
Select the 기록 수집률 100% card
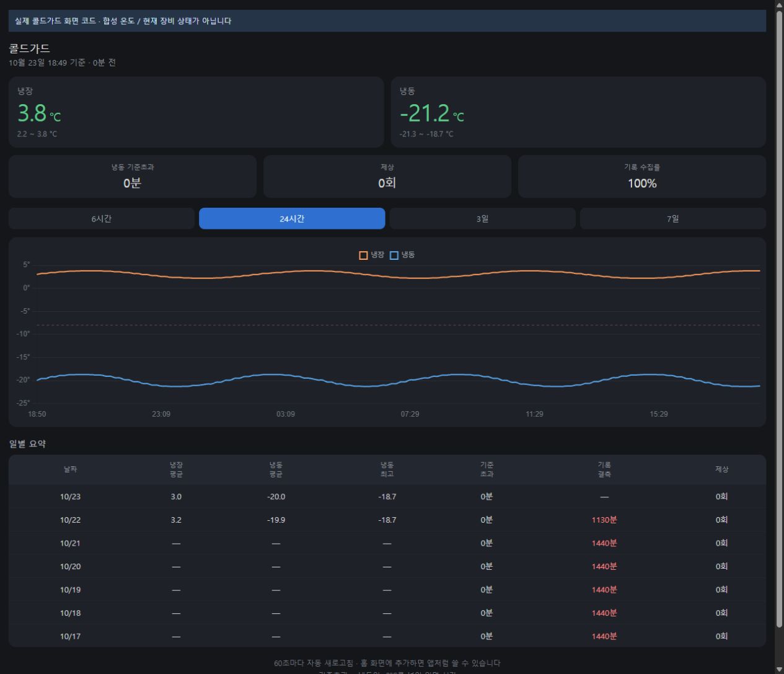[642, 176]
